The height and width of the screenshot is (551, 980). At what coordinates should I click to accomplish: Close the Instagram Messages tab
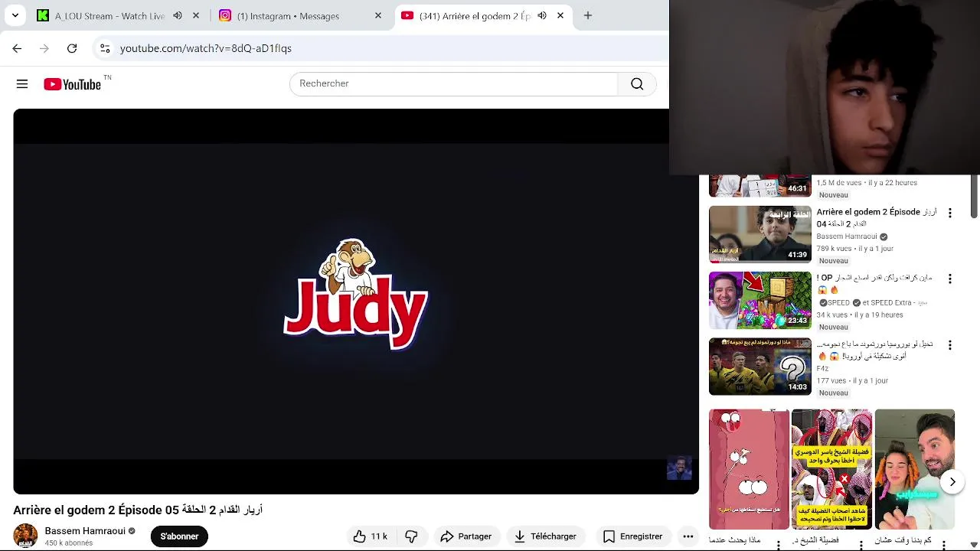(x=377, y=15)
